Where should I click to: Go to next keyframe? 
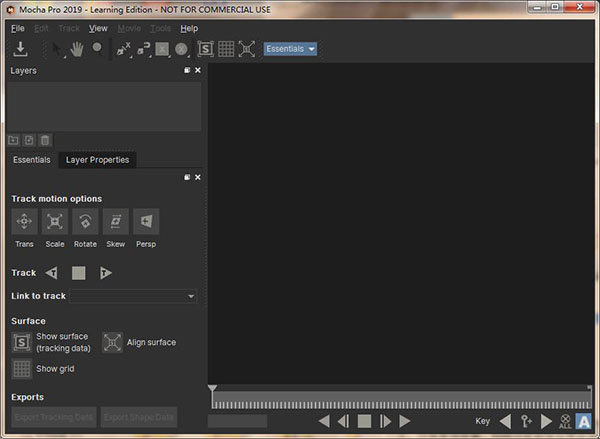pyautogui.click(x=546, y=421)
